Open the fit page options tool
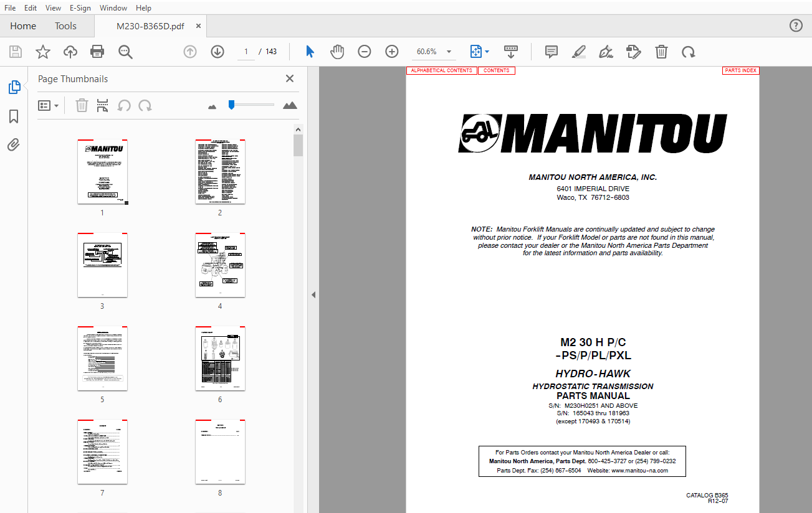 [x=479, y=52]
